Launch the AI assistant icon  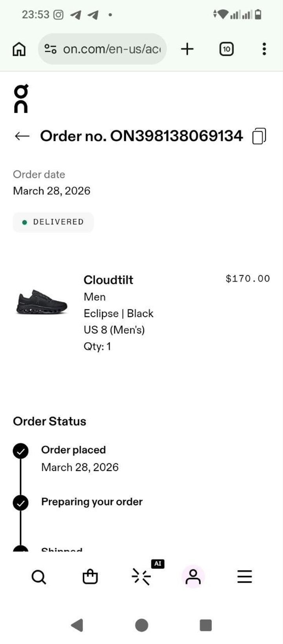pos(141,577)
